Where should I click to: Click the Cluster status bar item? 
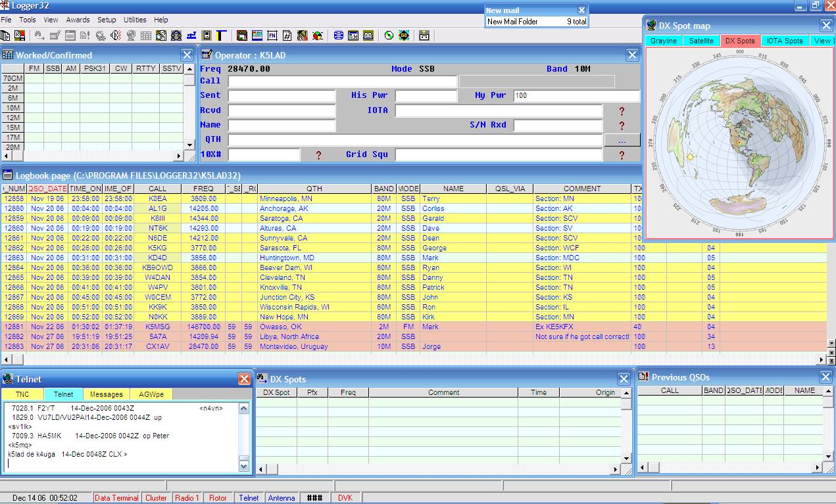156,498
